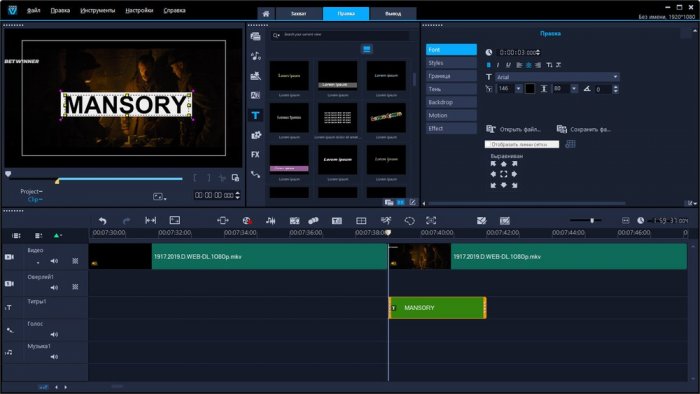Select the Motion options tab

coord(451,115)
